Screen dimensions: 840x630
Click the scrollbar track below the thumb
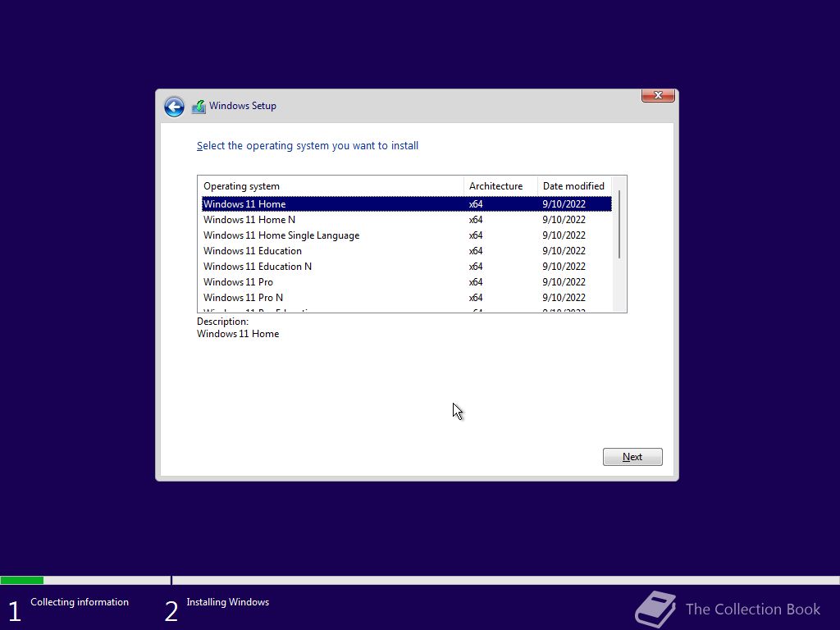tap(619, 285)
